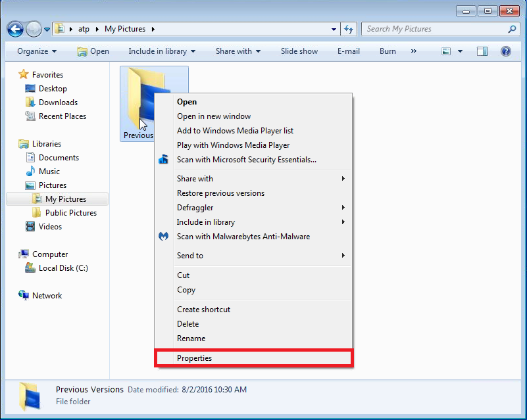
Task: Choose Restore previous versions in the menu
Action: [217, 193]
